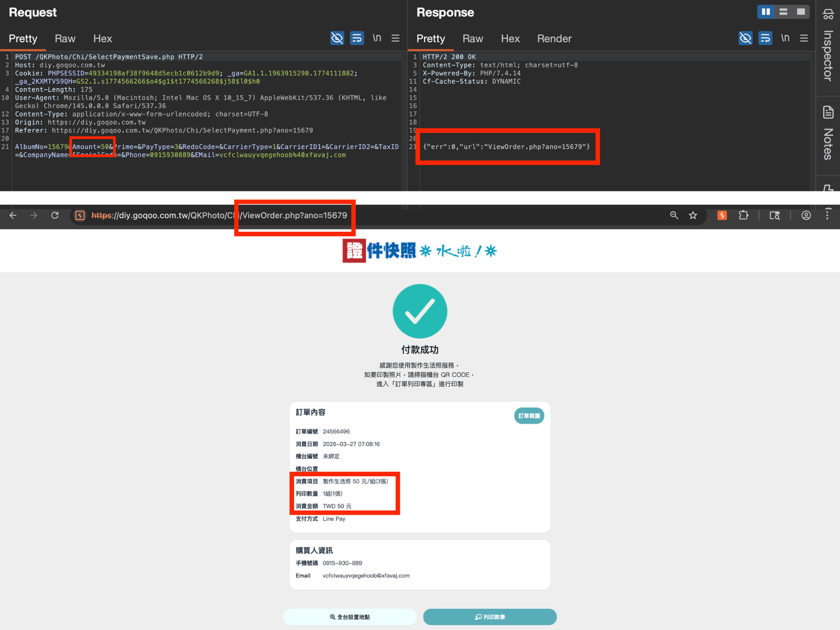Open the browser zoom magnifier icon
This screenshot has width=840, height=630.
(674, 215)
